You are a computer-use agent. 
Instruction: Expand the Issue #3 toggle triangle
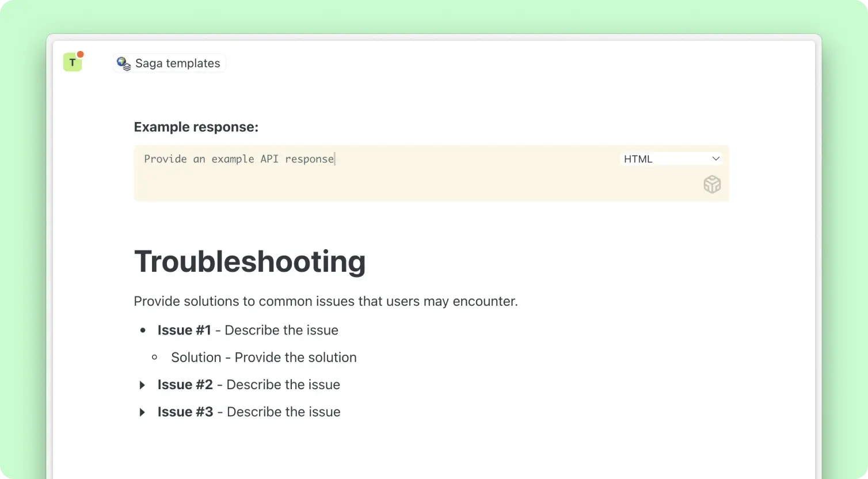(142, 412)
